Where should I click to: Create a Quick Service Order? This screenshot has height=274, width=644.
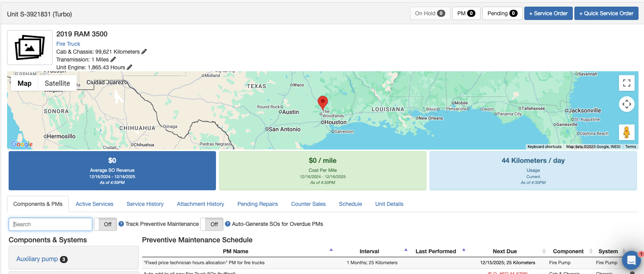click(606, 13)
